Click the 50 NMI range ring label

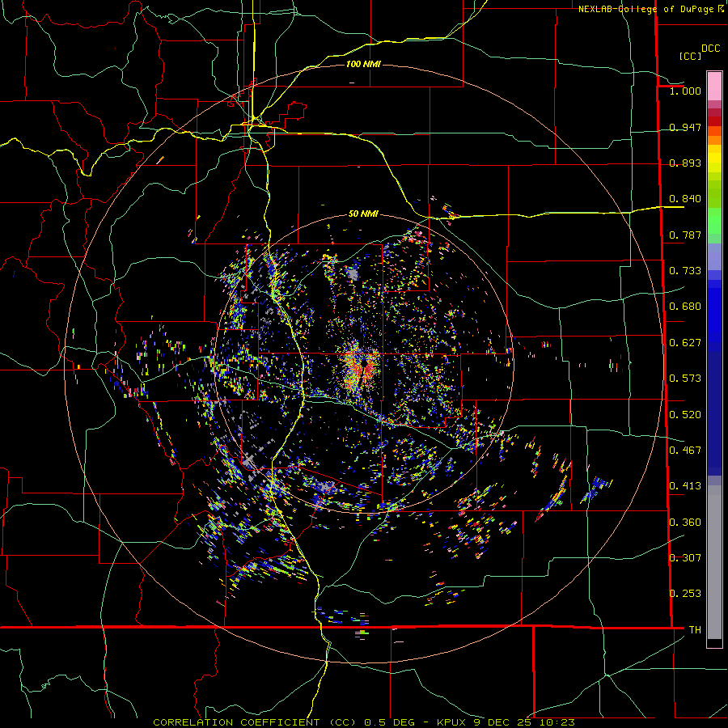[x=363, y=214]
